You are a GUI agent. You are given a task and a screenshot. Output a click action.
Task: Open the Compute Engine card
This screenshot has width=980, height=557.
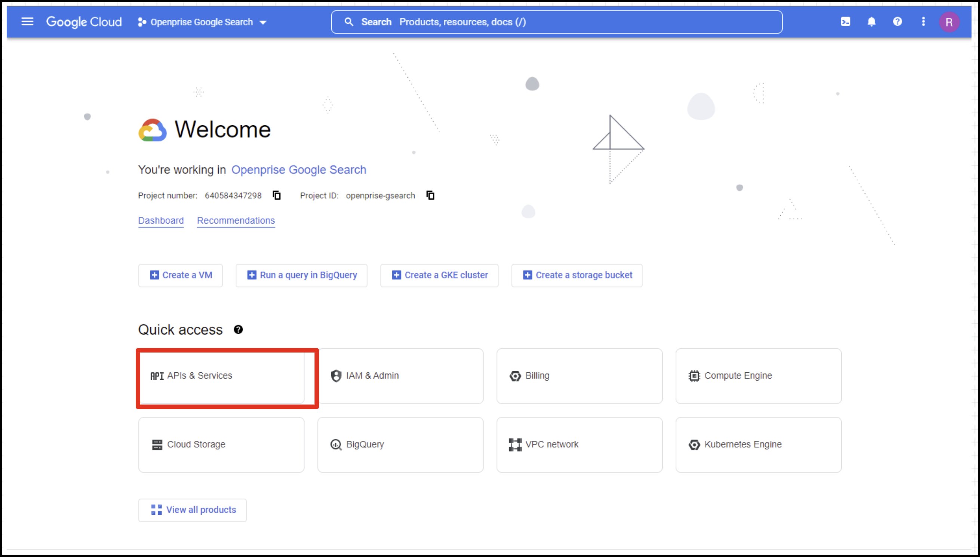click(x=759, y=376)
